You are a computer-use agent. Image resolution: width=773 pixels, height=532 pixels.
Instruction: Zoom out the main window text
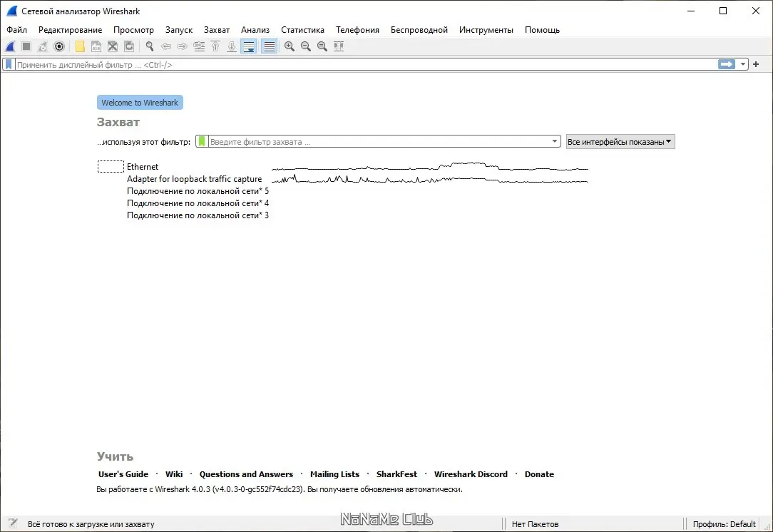pyautogui.click(x=306, y=46)
